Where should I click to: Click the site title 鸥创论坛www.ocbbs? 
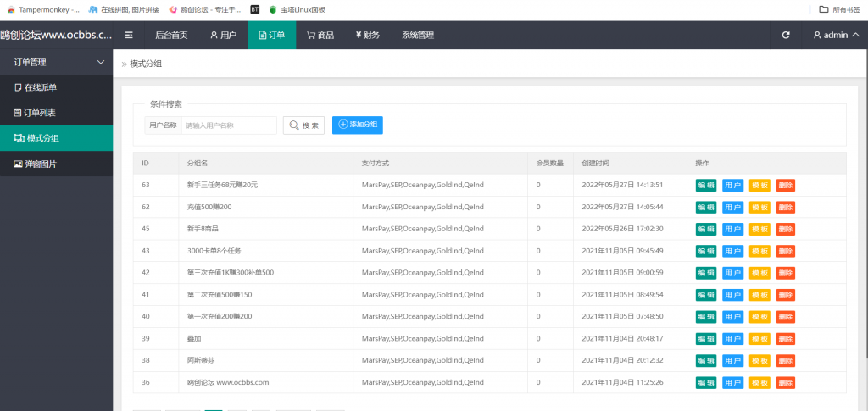coord(56,35)
